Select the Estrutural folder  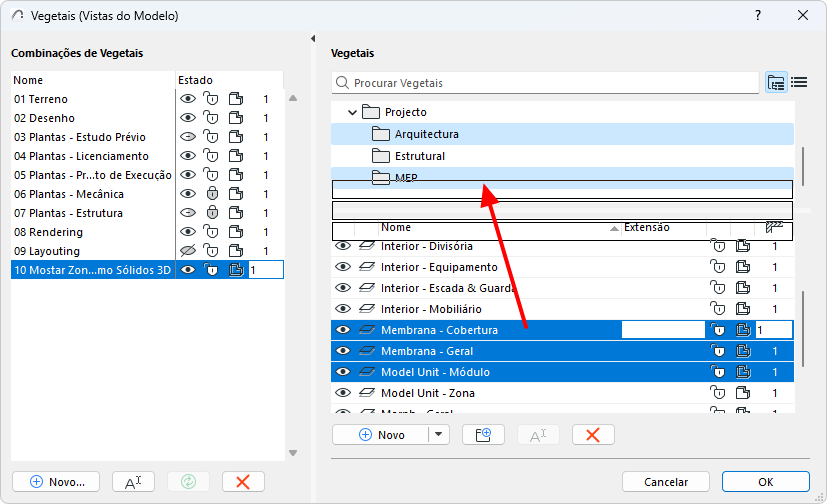tap(419, 156)
